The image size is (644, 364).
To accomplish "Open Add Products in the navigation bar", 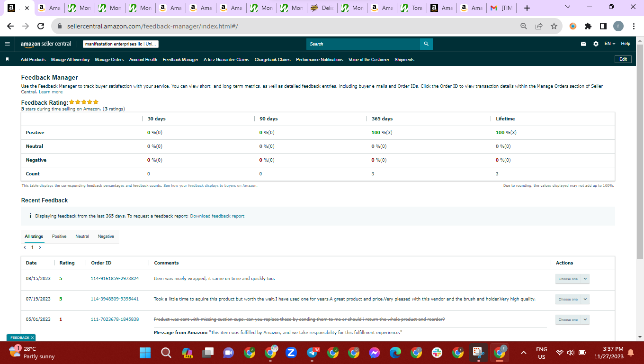I will pyautogui.click(x=33, y=60).
